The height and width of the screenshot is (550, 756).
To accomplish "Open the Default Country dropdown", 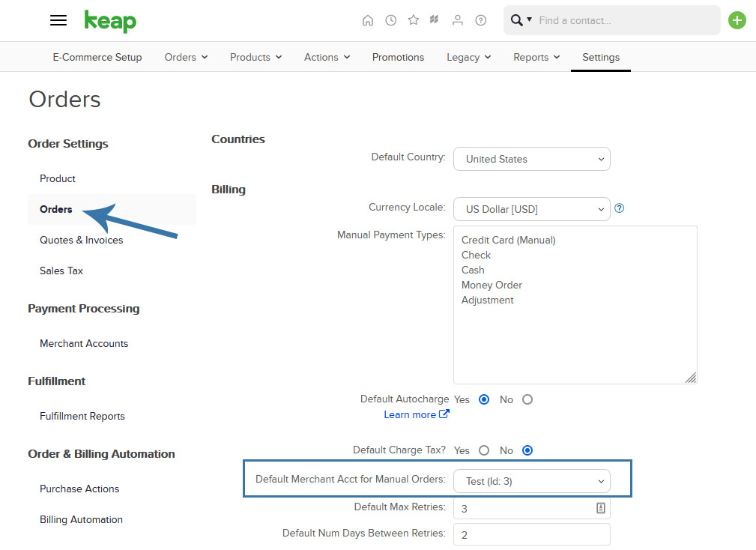I will point(532,159).
